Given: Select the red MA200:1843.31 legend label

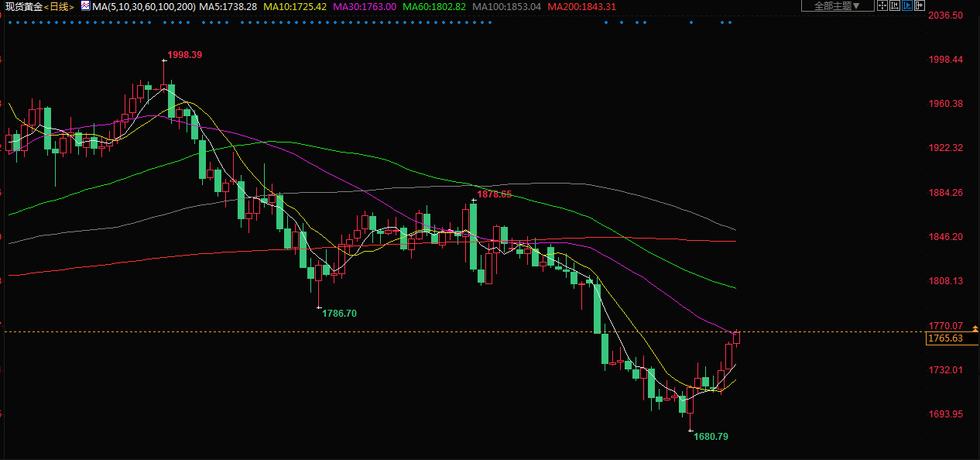Looking at the screenshot, I should point(581,6).
